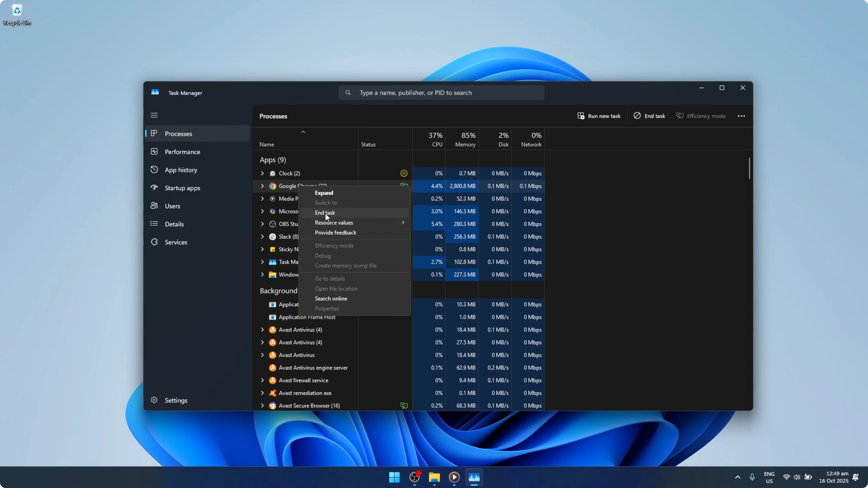Image resolution: width=868 pixels, height=488 pixels.
Task: Click the Google Chrome icon in process list
Action: (x=273, y=186)
